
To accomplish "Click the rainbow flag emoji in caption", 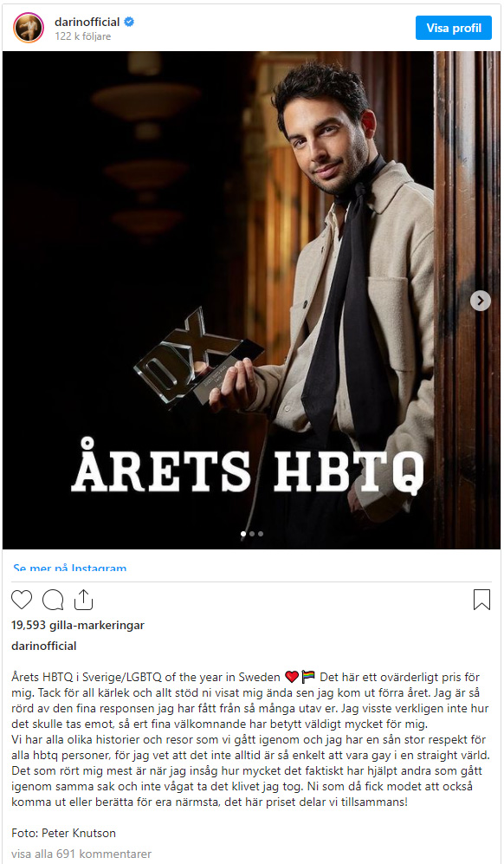I will tap(308, 677).
